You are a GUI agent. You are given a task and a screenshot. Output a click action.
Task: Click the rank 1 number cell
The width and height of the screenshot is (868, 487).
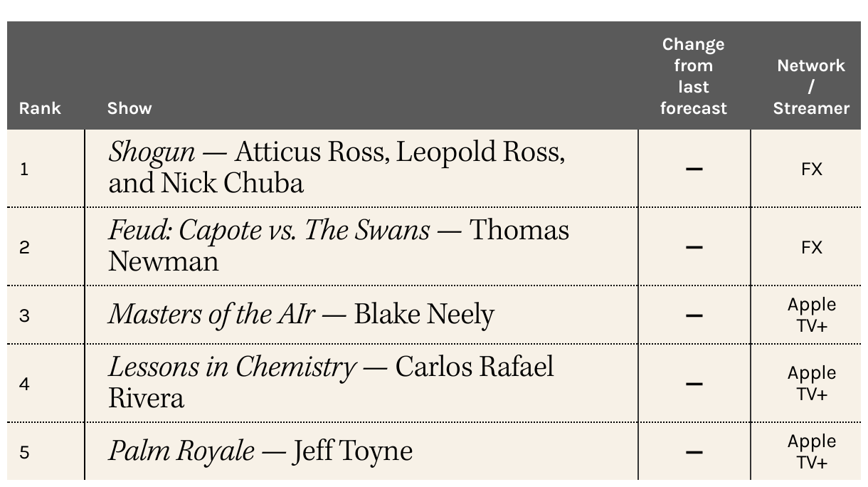[25, 169]
